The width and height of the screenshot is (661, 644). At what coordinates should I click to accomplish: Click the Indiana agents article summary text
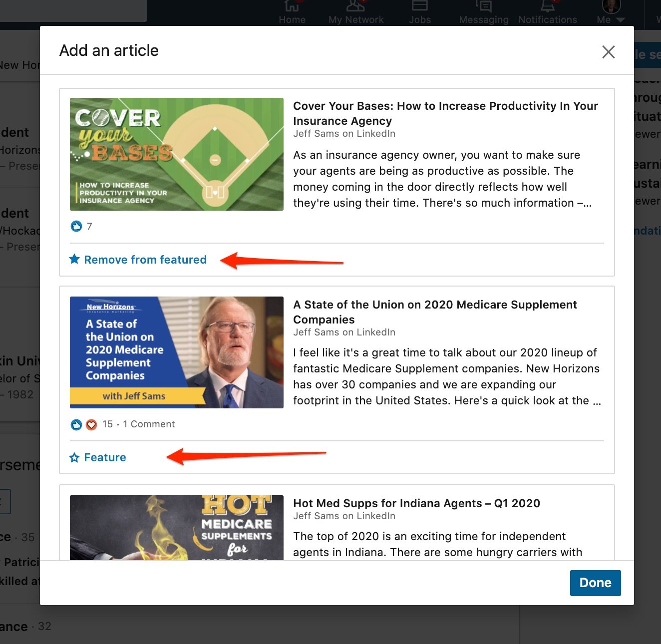(438, 544)
